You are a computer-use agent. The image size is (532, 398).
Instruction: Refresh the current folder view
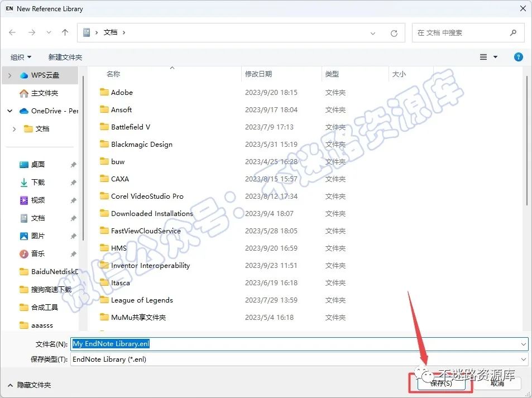pos(394,33)
